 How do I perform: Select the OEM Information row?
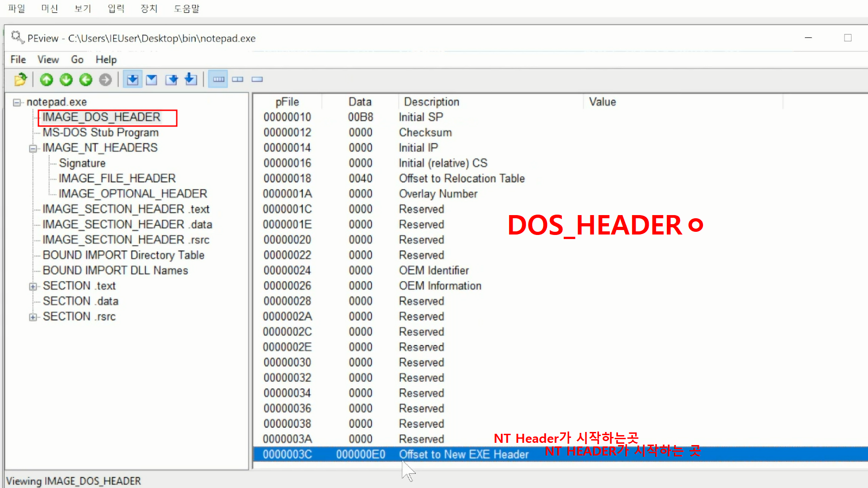(x=561, y=286)
